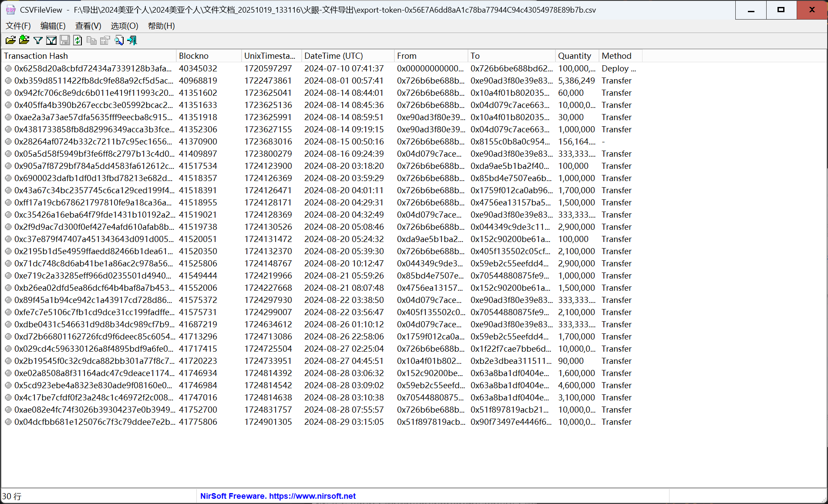
Task: Click the floppy disk save icon
Action: (64, 40)
